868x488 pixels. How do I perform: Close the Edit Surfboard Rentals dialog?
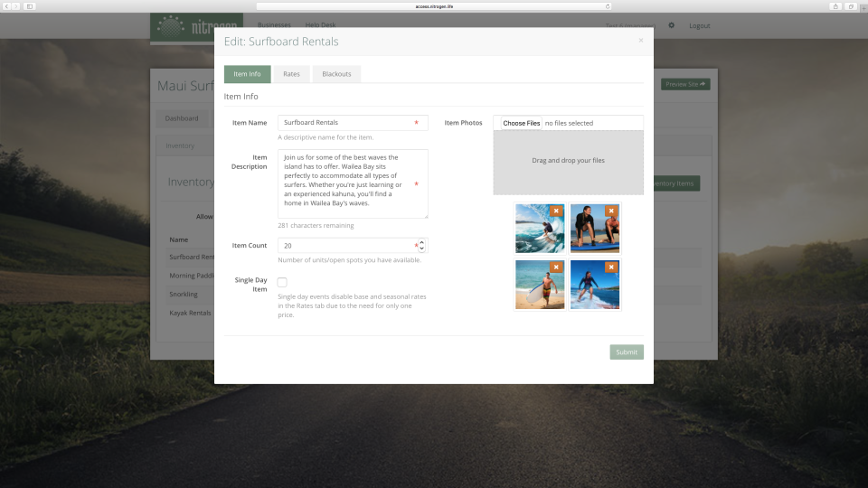point(641,41)
